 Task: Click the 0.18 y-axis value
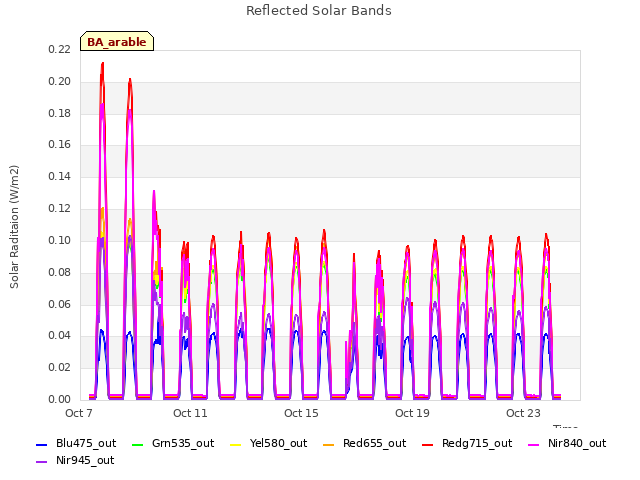[60, 113]
